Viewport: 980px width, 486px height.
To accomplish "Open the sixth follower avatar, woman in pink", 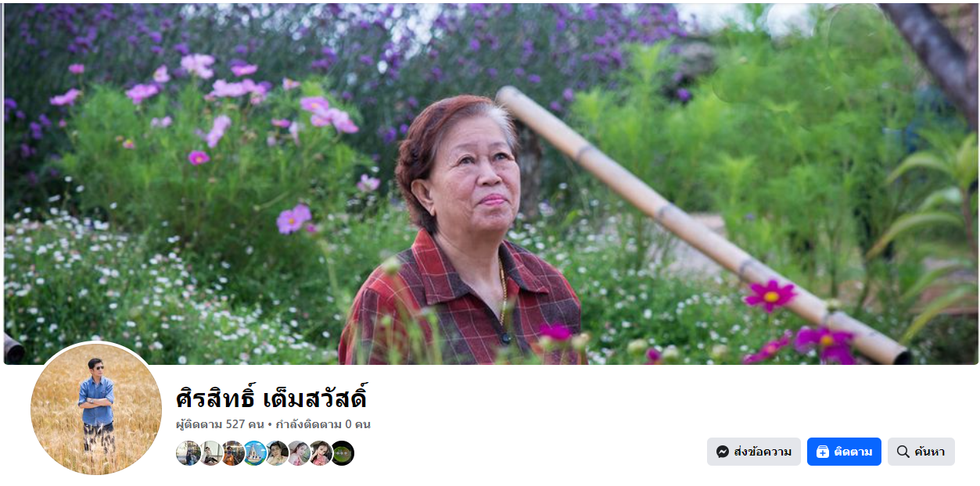I will tap(299, 453).
